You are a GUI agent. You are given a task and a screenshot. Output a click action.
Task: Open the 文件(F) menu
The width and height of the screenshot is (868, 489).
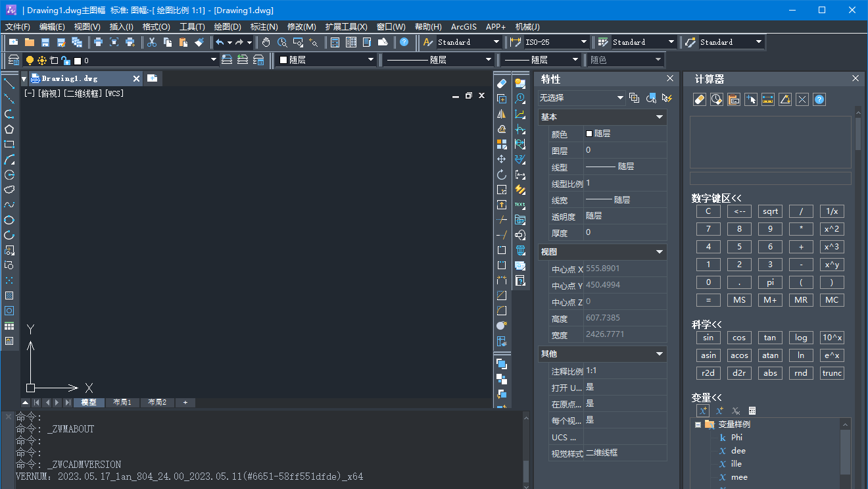pos(18,27)
